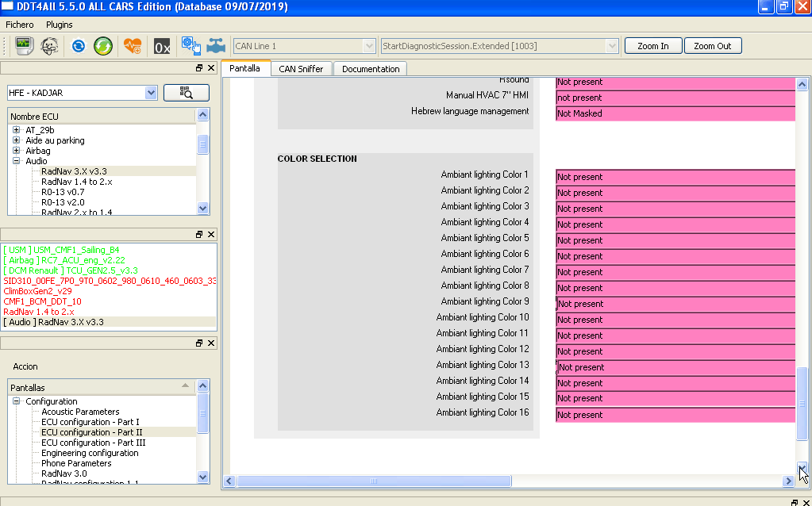Image resolution: width=812 pixels, height=506 pixels.
Task: Switch to the CAN Sniffer tab
Action: click(301, 69)
